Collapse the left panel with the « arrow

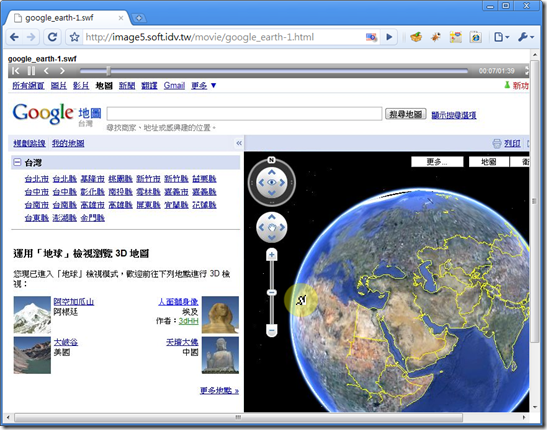[239, 143]
